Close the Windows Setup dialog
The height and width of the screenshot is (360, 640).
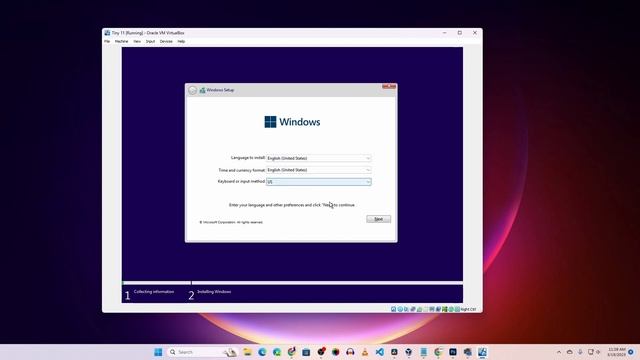389,86
